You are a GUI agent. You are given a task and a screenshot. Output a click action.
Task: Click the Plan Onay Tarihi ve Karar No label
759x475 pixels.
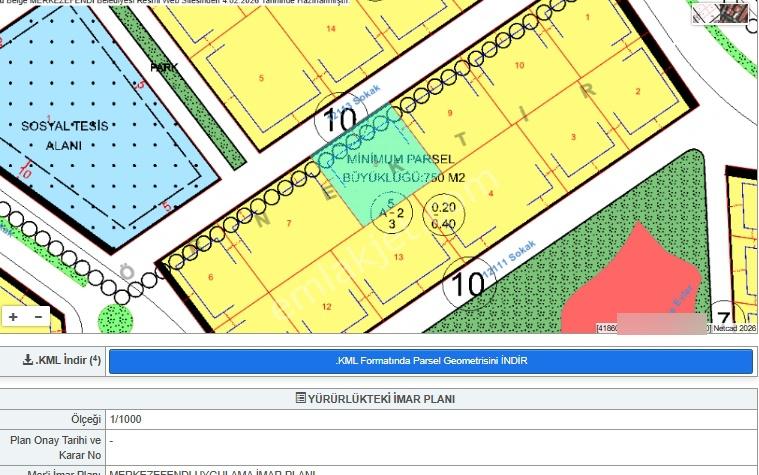pyautogui.click(x=56, y=448)
